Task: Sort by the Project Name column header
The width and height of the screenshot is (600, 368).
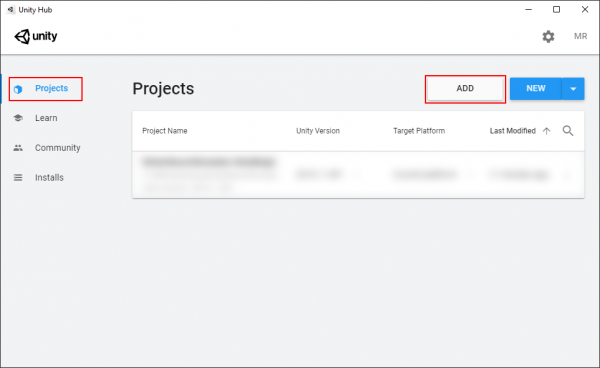Action: tap(165, 131)
